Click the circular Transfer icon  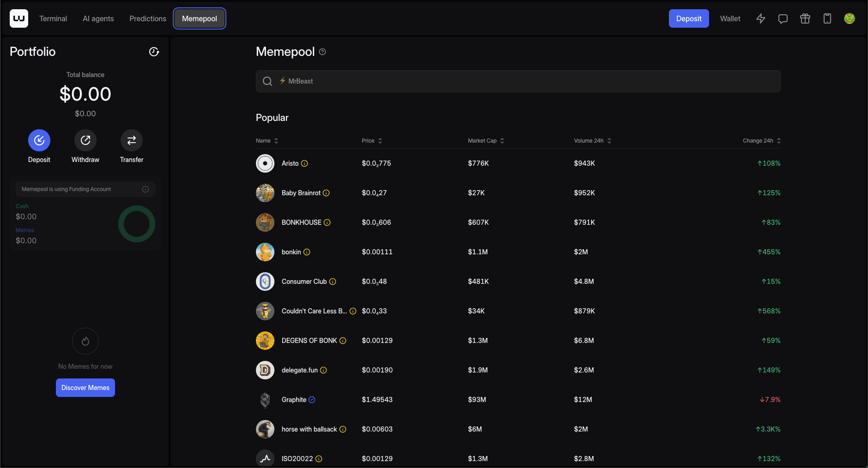tap(132, 140)
